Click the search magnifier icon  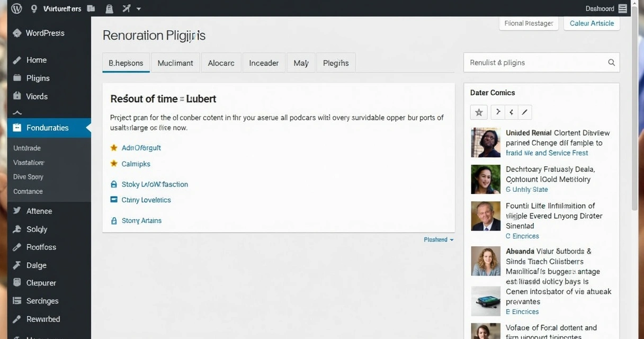[611, 63]
